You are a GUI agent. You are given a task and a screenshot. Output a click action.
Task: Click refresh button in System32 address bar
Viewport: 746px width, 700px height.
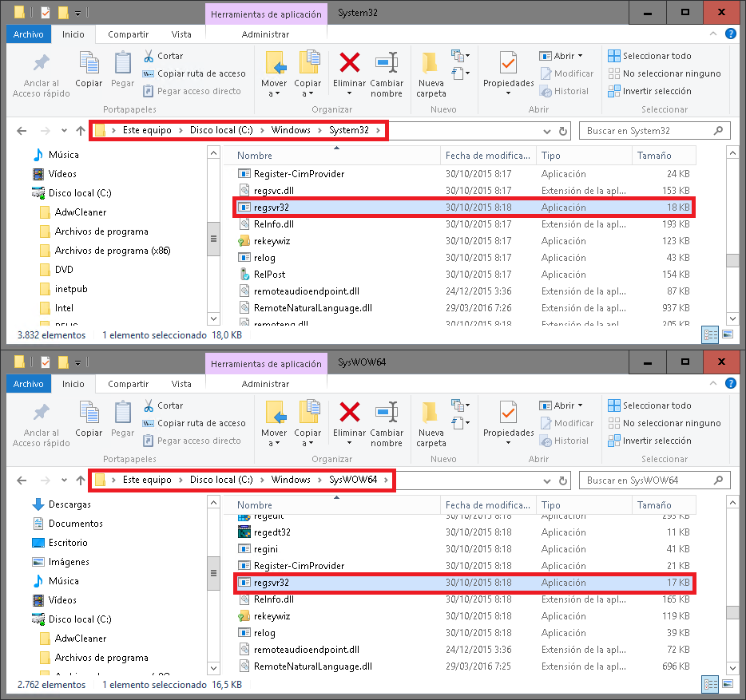point(563,131)
